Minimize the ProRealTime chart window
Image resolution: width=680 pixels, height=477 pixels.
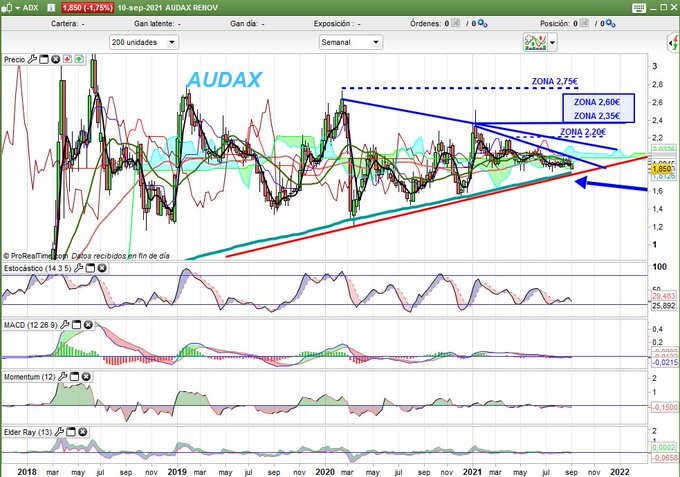(655, 7)
